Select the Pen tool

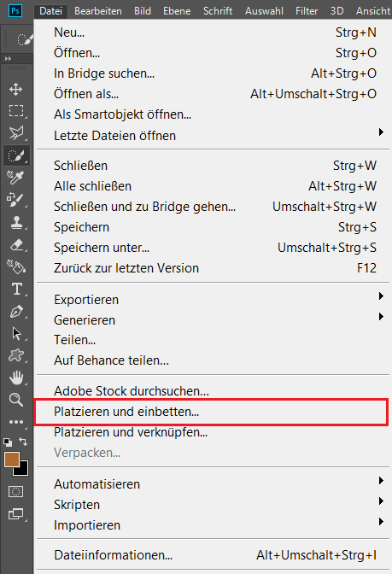pyautogui.click(x=16, y=312)
